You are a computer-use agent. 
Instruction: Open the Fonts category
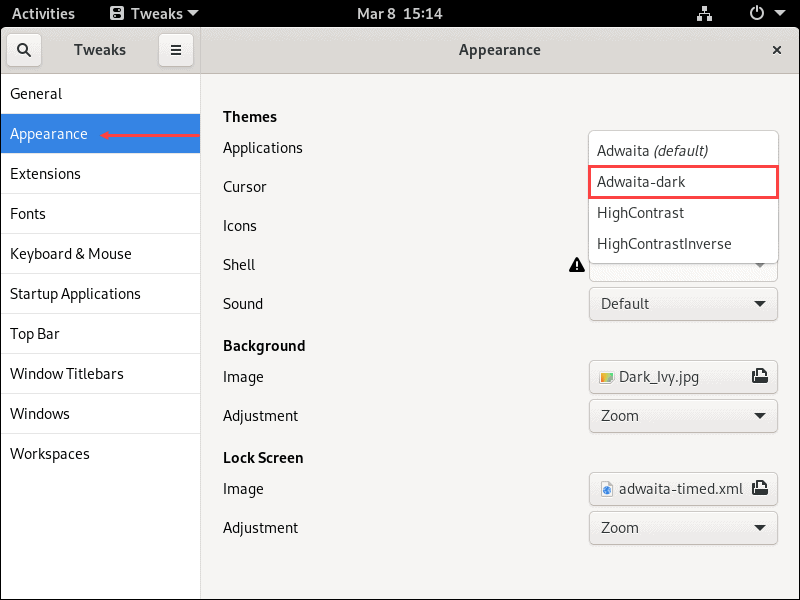click(x=101, y=214)
